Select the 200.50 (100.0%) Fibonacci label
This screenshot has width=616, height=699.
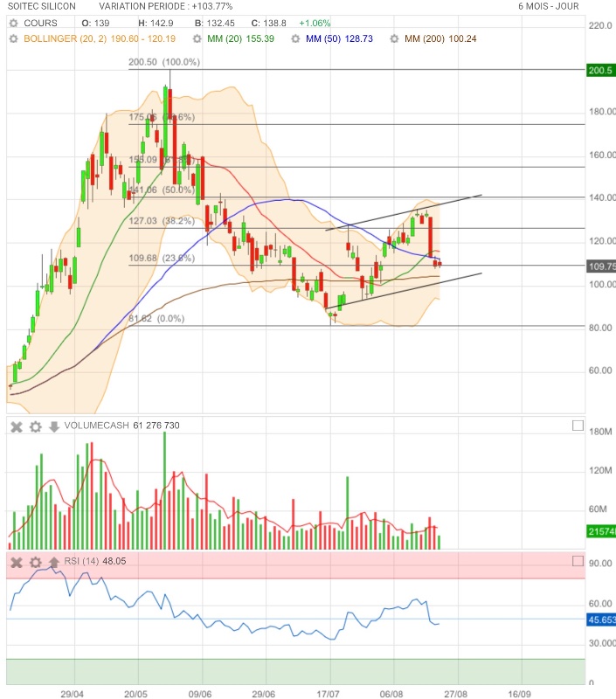pos(164,62)
